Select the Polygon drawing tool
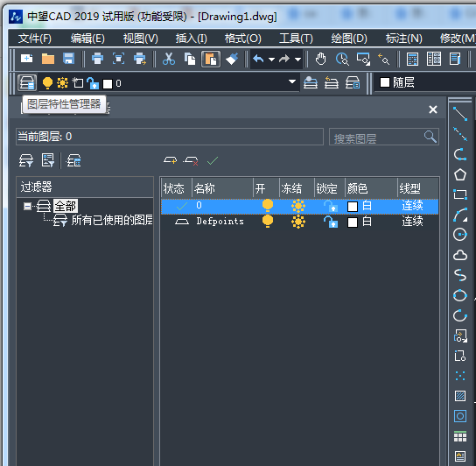Screen dimensions: 476x466 coord(460,174)
